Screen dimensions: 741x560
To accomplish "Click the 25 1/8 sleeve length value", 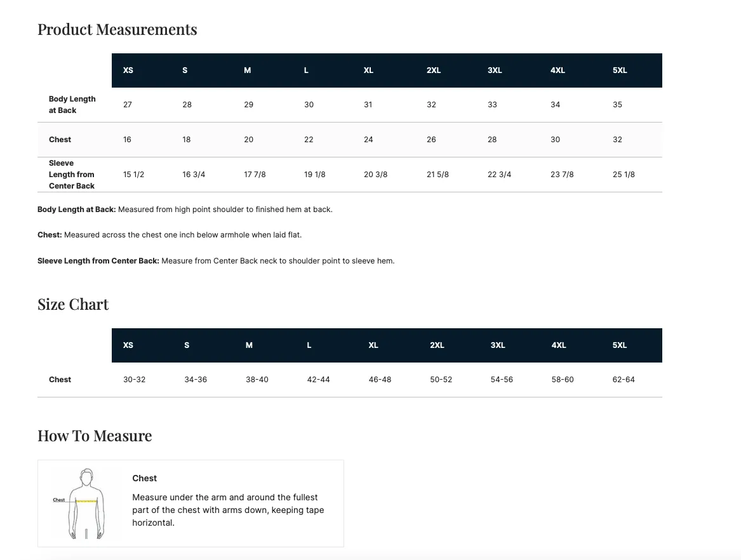I will click(624, 175).
